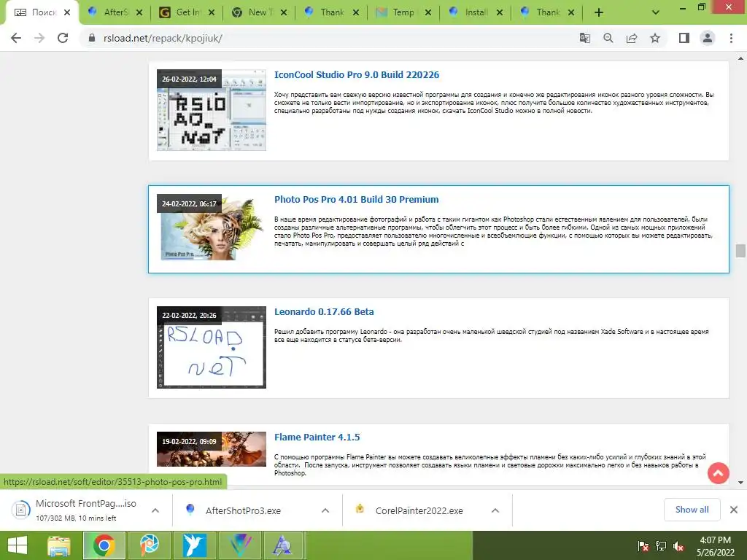Screen dimensions: 747x560
Task: Open the Photo Pos Pro taskbar app icon
Action: tap(149, 545)
